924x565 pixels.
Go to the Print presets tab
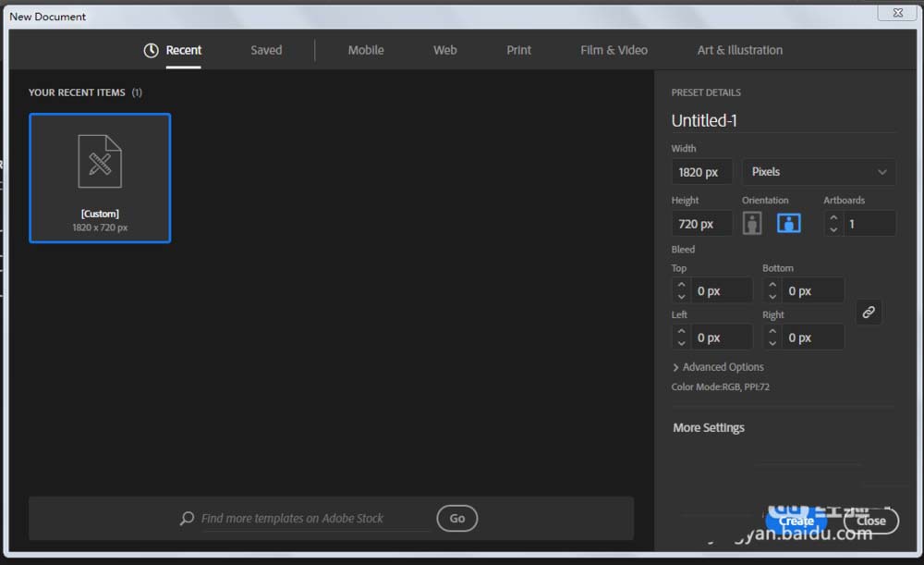tap(518, 50)
